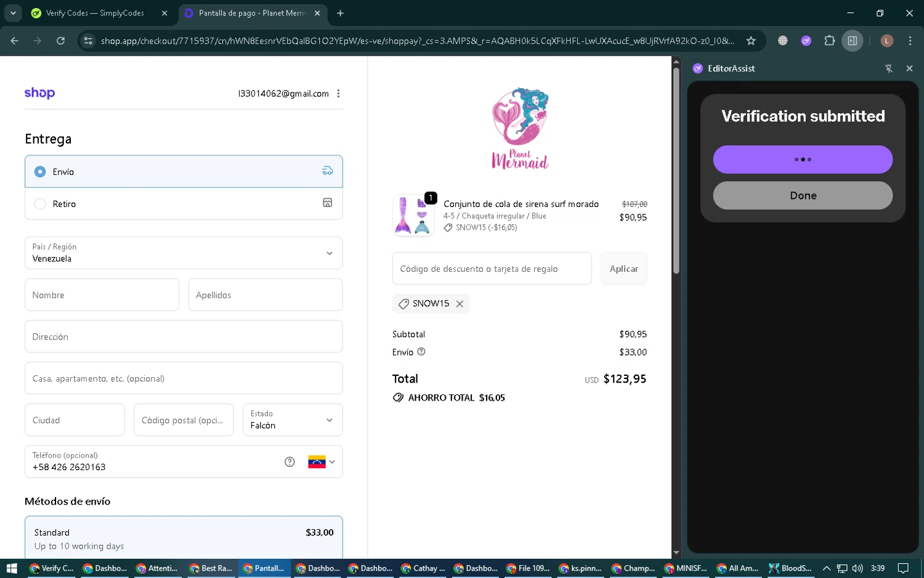Reload the current page

pyautogui.click(x=60, y=41)
